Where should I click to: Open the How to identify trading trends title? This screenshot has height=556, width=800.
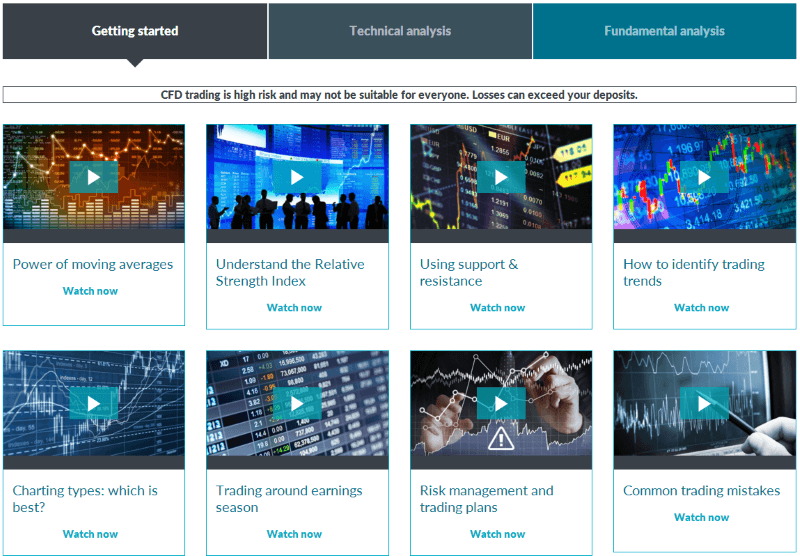point(694,272)
